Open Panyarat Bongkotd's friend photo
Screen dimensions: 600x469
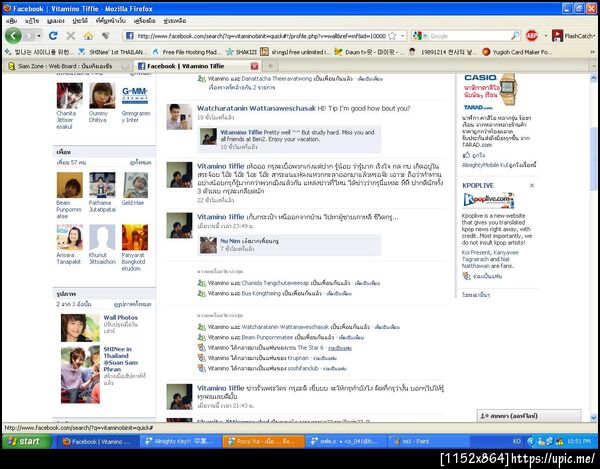pos(135,237)
